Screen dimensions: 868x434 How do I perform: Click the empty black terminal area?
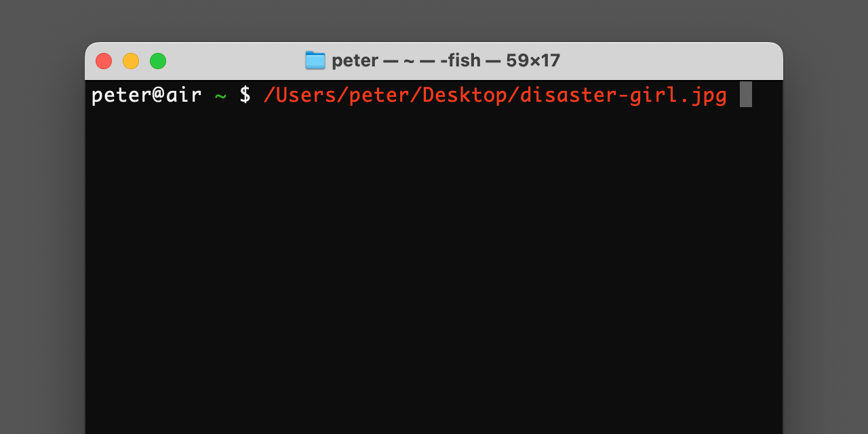(434, 271)
